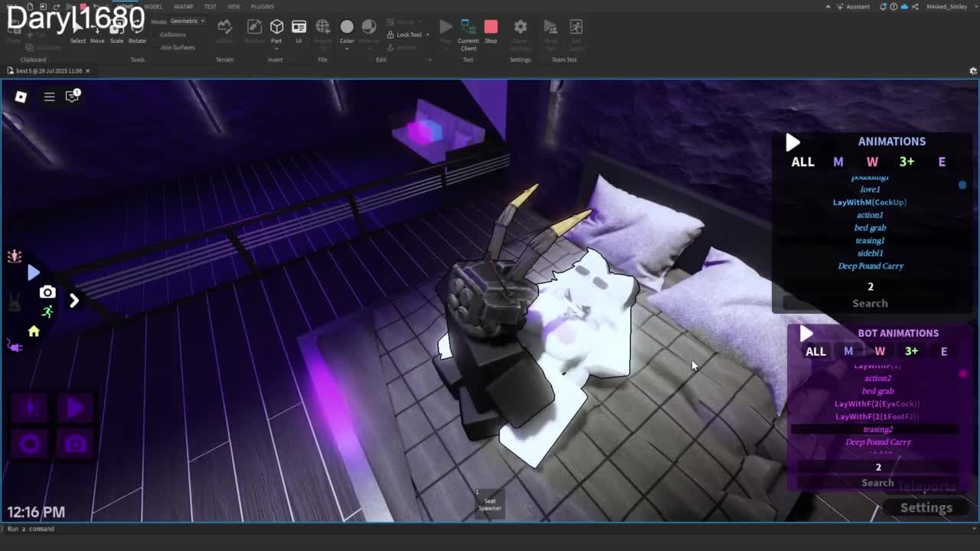Open the chat icon with notification badge

(x=72, y=96)
